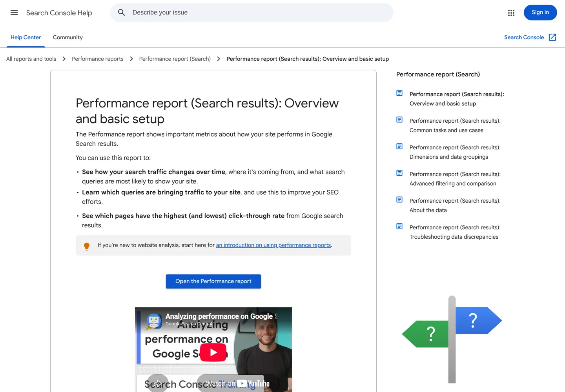
Task: Click the share arrow on the video
Action: (x=158, y=383)
